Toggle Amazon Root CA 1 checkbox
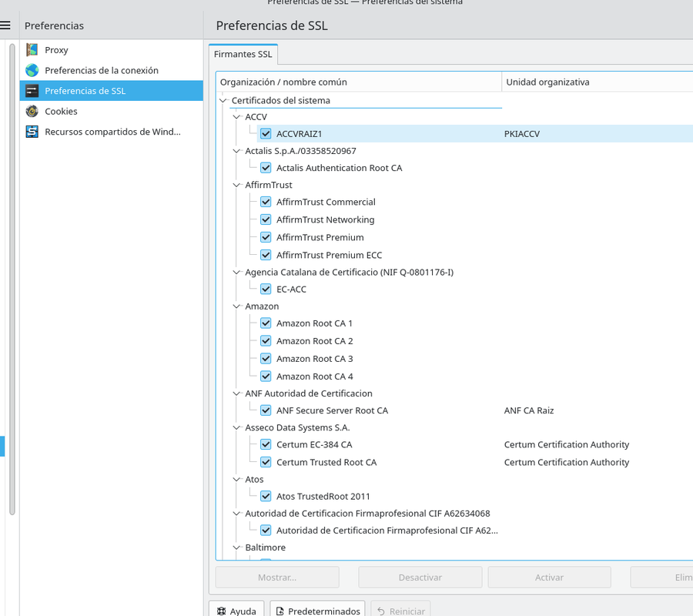 click(x=266, y=323)
